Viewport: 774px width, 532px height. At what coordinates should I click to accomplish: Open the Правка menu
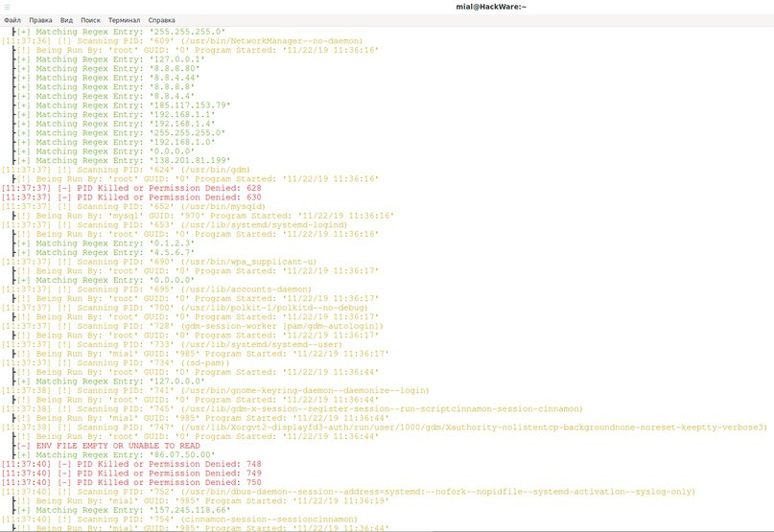pyautogui.click(x=40, y=20)
